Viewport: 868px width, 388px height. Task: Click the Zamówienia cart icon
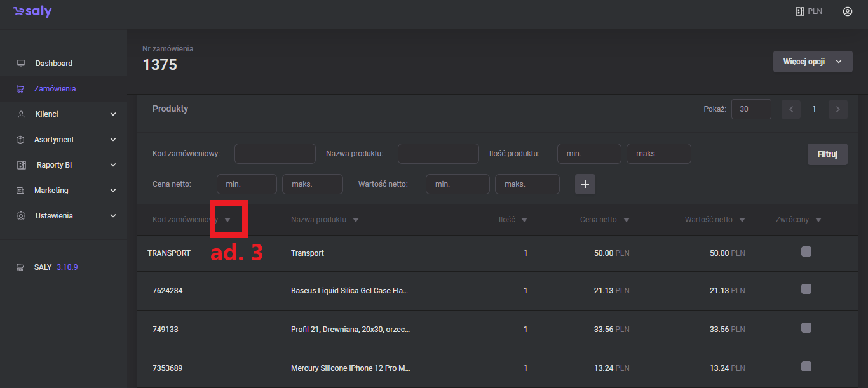coord(21,89)
